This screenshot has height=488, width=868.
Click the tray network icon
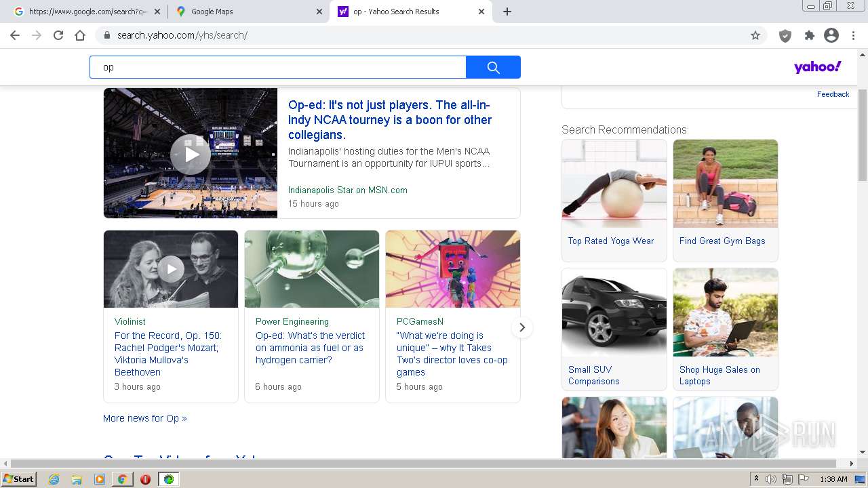tap(787, 479)
